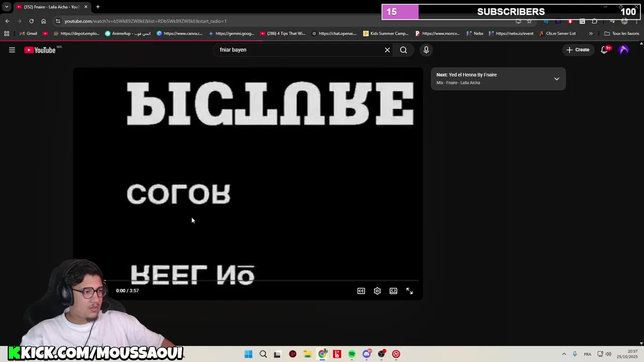Open the Anime4up bookmark
This screenshot has width=644, height=362.
(x=128, y=34)
